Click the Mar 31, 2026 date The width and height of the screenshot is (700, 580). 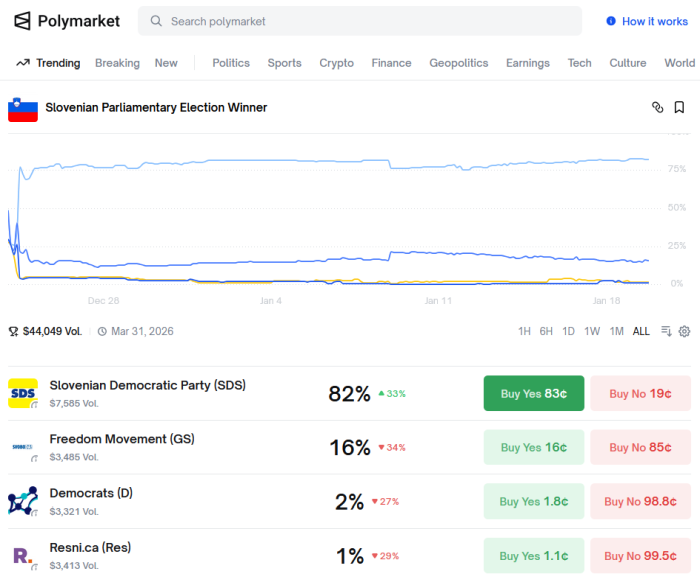pyautogui.click(x=142, y=331)
